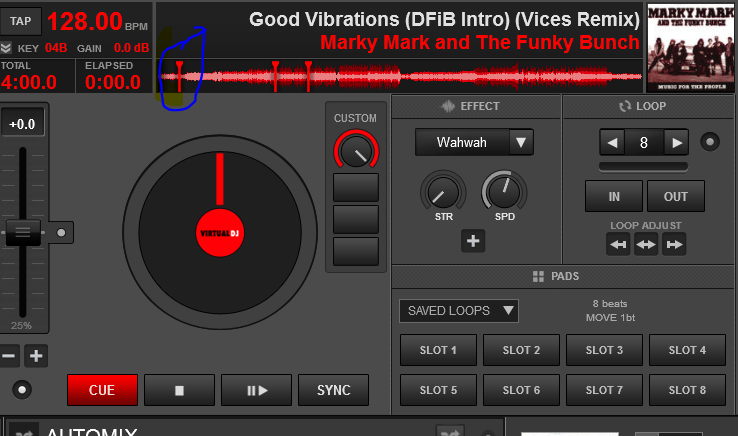Increase pitch with the plus button
738x436 pixels.
coord(36,356)
